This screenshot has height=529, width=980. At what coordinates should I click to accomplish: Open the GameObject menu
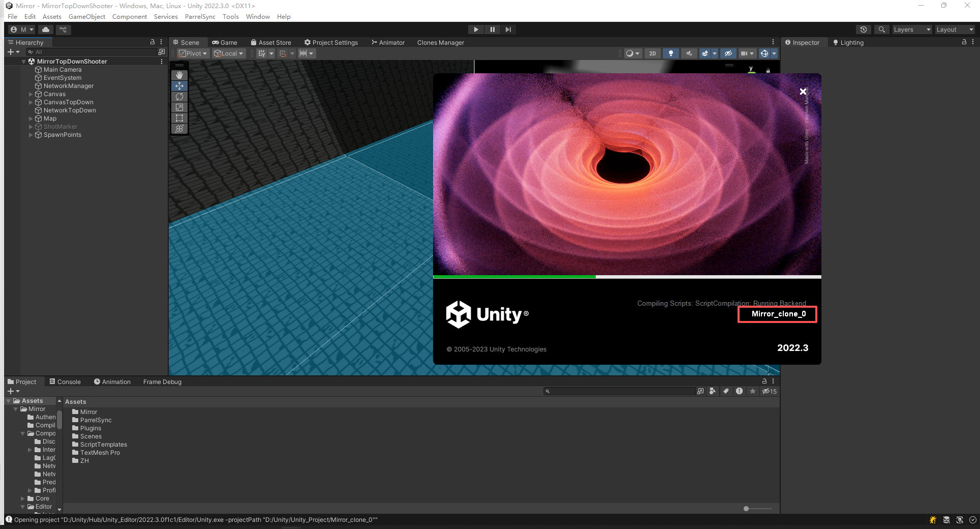pos(87,17)
